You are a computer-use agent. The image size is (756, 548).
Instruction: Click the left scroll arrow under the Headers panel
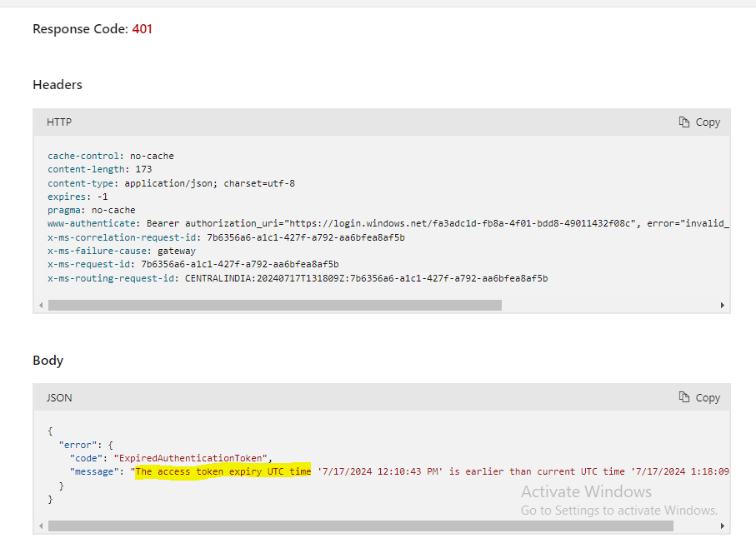point(41,305)
